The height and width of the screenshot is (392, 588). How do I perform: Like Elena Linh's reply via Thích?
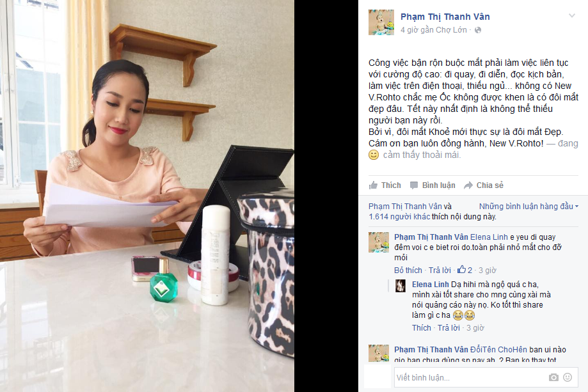click(422, 328)
